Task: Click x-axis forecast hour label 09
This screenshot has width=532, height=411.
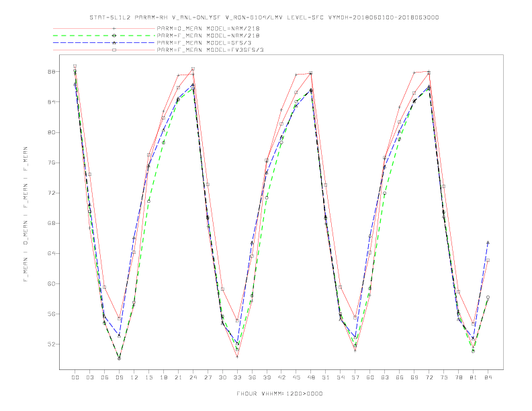Action: (119, 377)
